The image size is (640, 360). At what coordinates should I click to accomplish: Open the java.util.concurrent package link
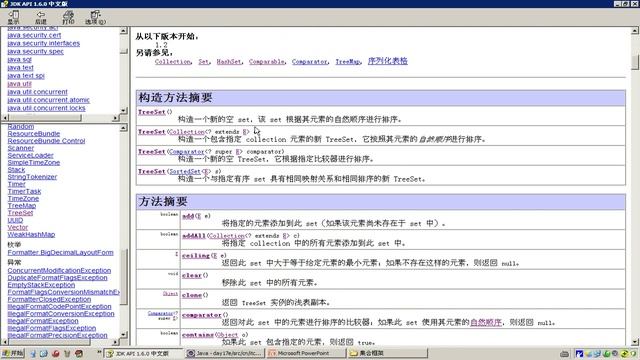click(38, 92)
